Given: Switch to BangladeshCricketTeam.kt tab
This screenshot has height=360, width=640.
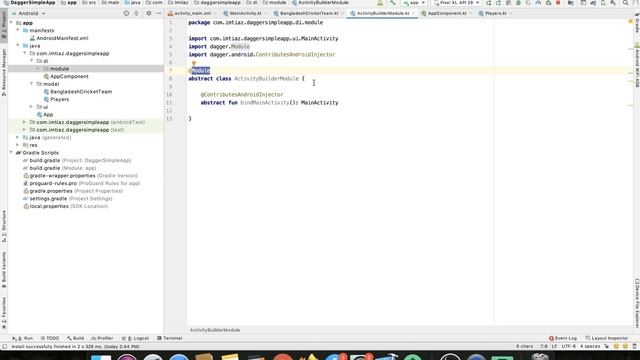Looking at the screenshot, I should 309,13.
